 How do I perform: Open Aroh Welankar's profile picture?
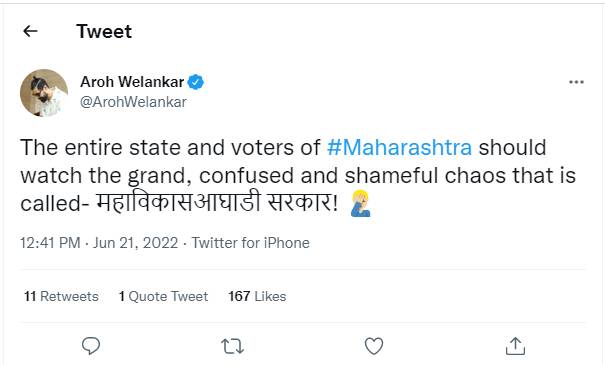tap(44, 93)
